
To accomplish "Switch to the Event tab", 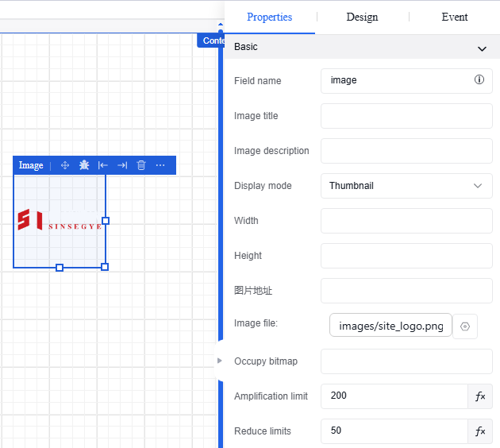I will 455,17.
